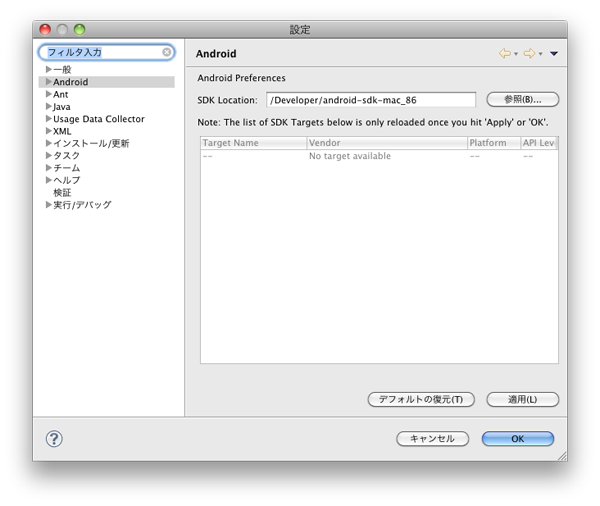Click the back navigation arrow icon
600x506 pixels.
click(x=505, y=53)
